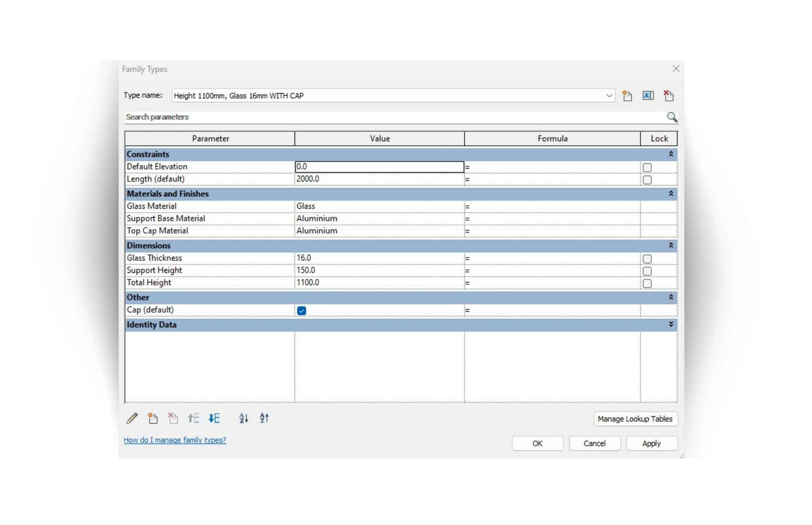Viewport: 812px width, 525px height.
Task: Click the Value column header
Action: tap(380, 138)
